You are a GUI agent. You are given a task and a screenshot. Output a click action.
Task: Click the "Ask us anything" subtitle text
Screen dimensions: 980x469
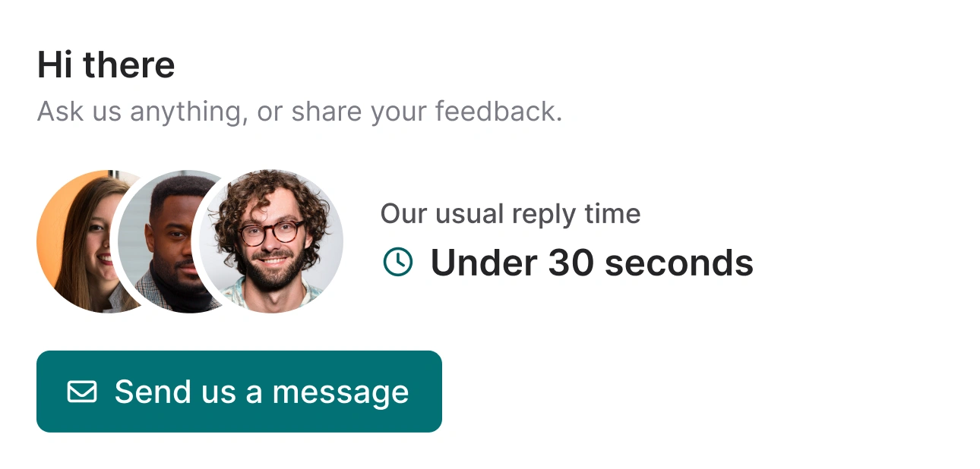point(299,112)
